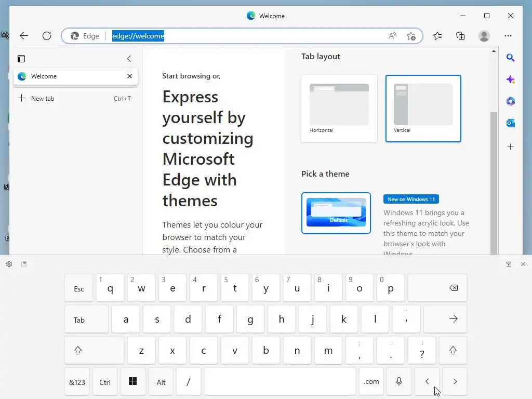
Task: Toggle the Alt key
Action: coord(161,382)
